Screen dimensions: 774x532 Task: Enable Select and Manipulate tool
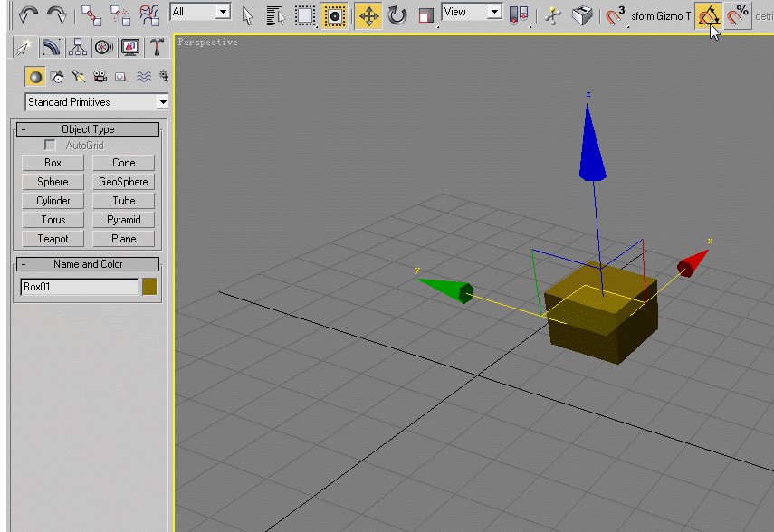(553, 15)
